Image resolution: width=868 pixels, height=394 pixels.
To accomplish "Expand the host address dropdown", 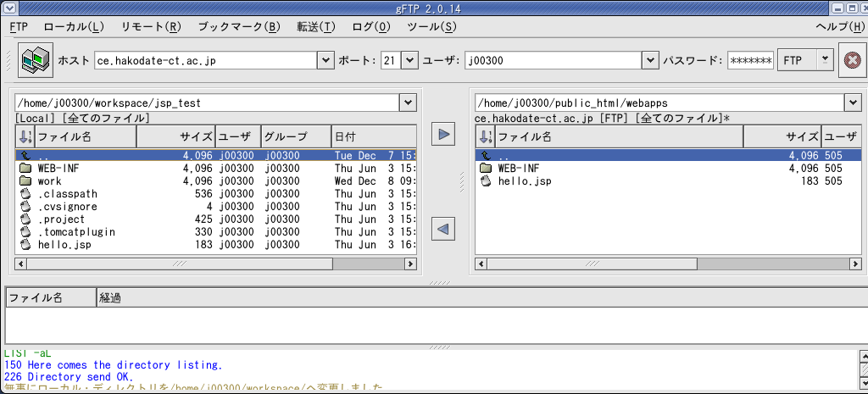I will click(325, 60).
